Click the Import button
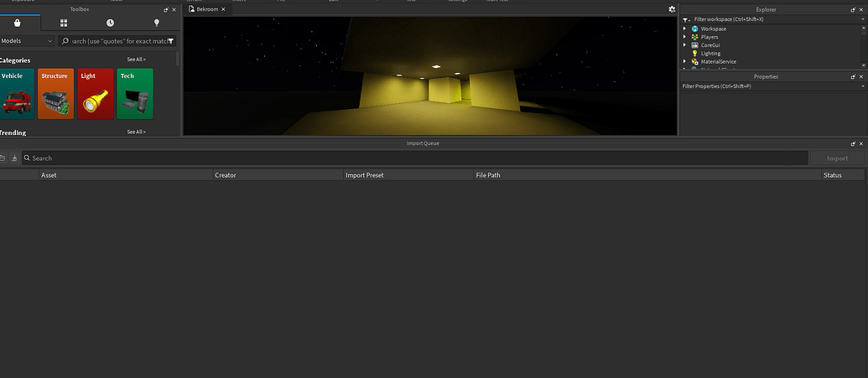 [837, 158]
